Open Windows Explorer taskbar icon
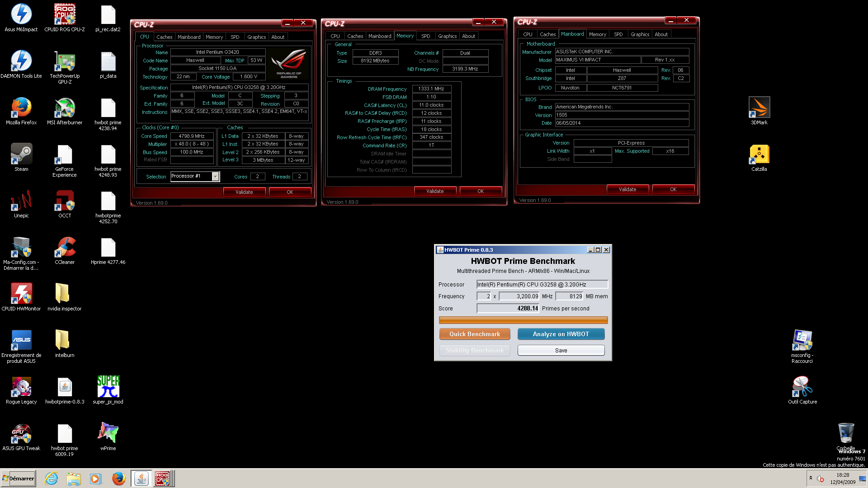The image size is (868, 488). click(73, 478)
